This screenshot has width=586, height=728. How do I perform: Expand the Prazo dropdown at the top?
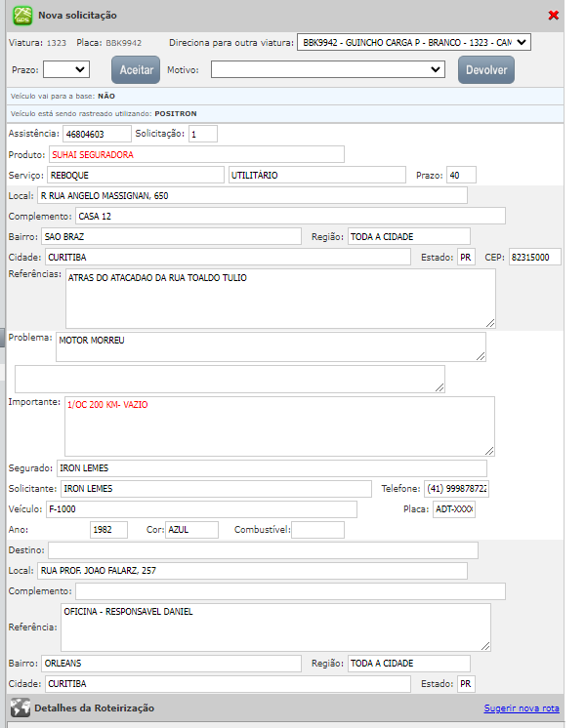66,69
